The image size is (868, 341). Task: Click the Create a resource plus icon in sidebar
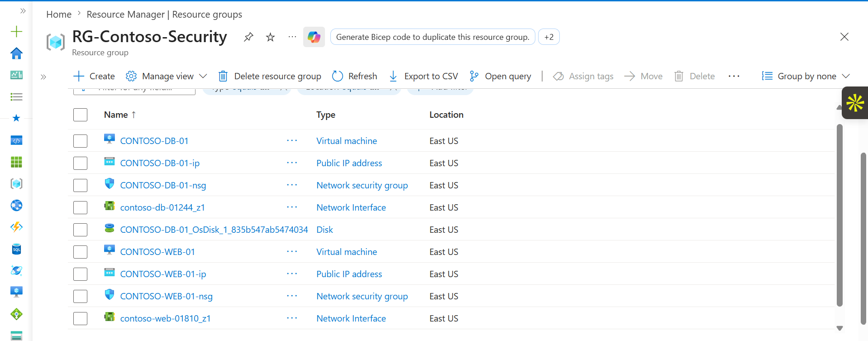pos(16,31)
